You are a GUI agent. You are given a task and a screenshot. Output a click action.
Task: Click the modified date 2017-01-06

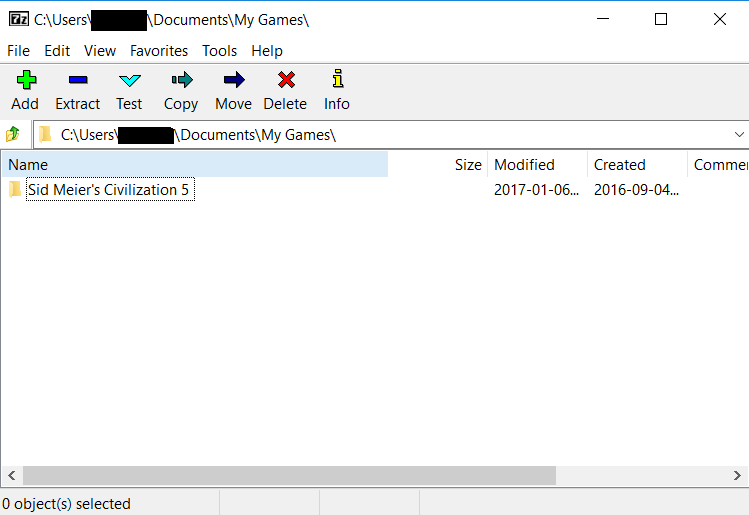coord(536,190)
